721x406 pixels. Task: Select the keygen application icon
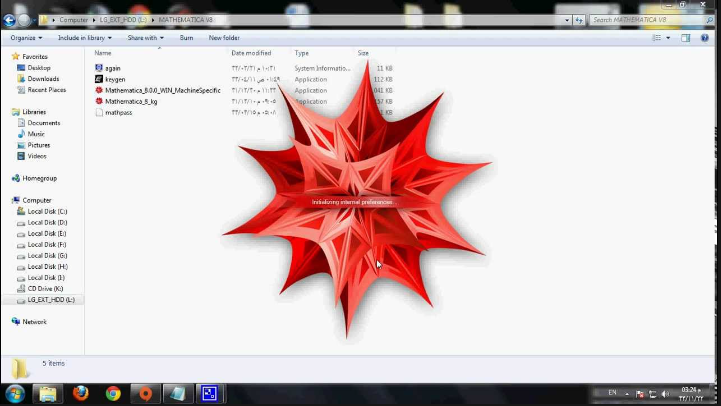pyautogui.click(x=99, y=79)
